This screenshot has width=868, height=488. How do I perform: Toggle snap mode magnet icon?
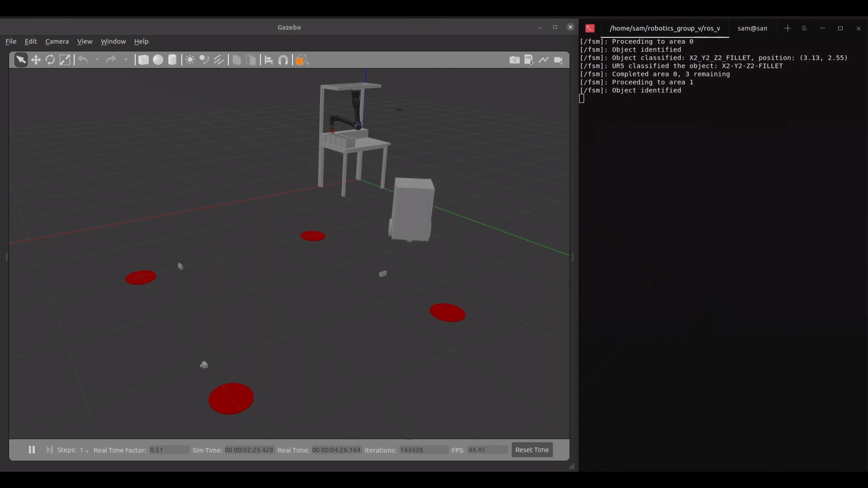pos(283,60)
